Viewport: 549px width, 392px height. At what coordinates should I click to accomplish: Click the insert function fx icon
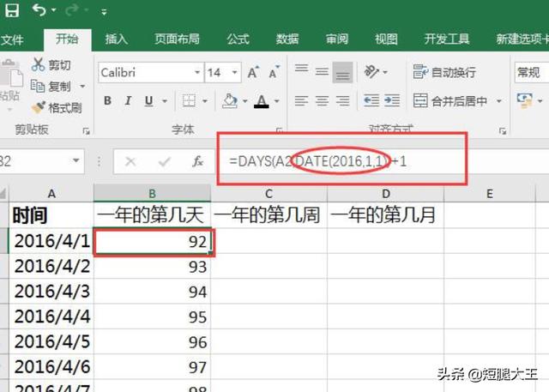(196, 160)
